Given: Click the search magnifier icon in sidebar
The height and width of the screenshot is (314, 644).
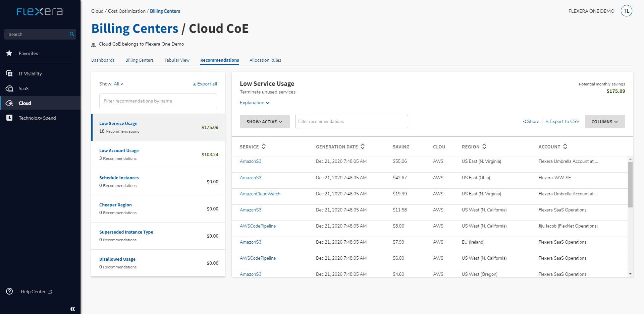Looking at the screenshot, I should click(x=71, y=34).
